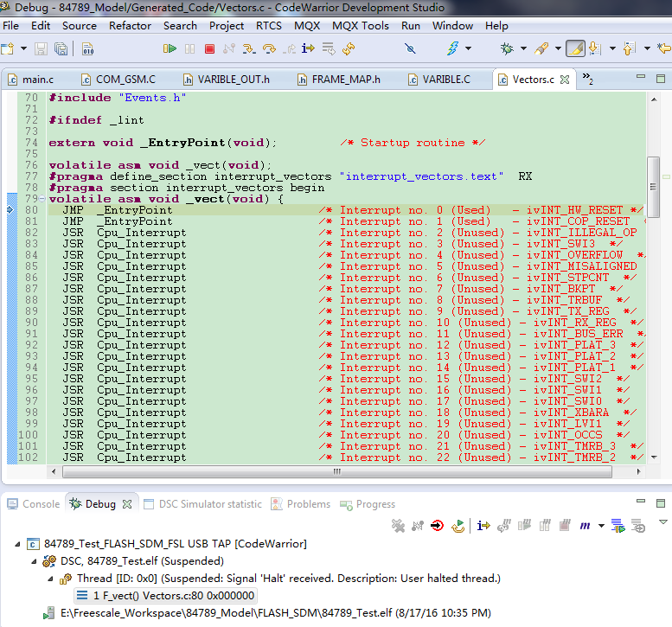Screen dimensions: 672x627
Task: Close the Vectors.c editor tab
Action: (x=565, y=80)
